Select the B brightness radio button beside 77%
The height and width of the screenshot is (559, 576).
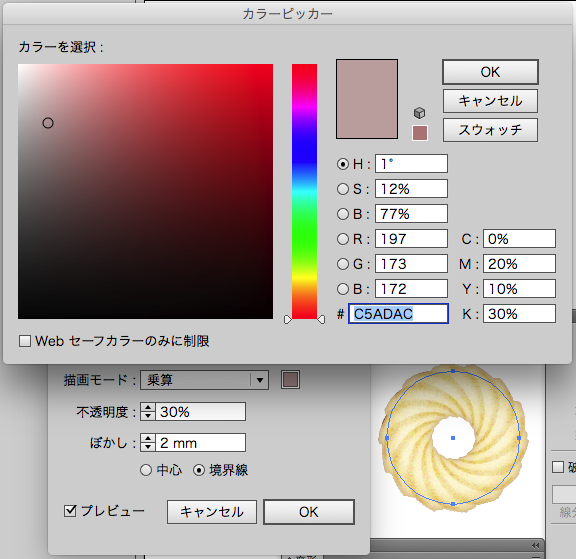click(x=343, y=214)
